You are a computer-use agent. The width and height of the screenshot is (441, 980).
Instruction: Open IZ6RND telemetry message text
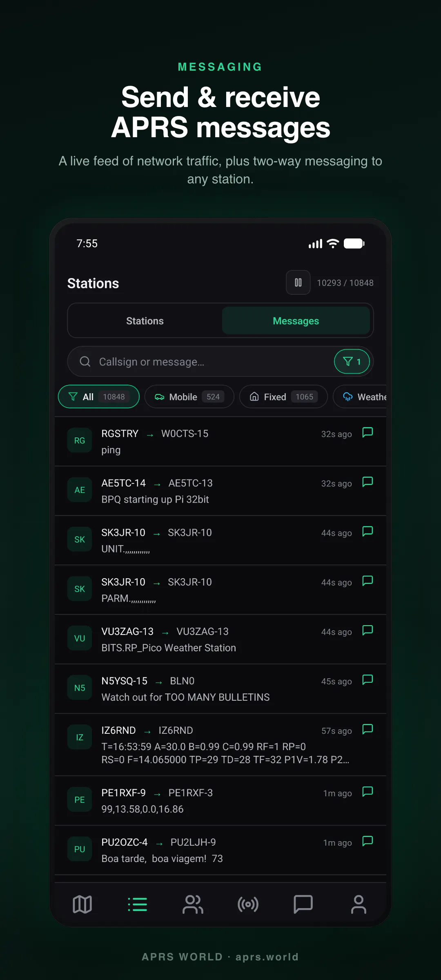click(225, 753)
